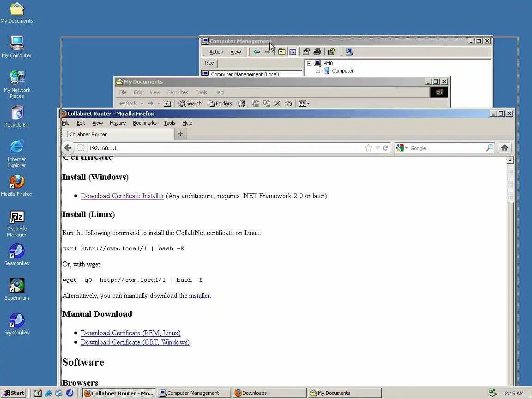Click Search button in My Documents toolbar
Image resolution: width=532 pixels, height=399 pixels.
(190, 103)
